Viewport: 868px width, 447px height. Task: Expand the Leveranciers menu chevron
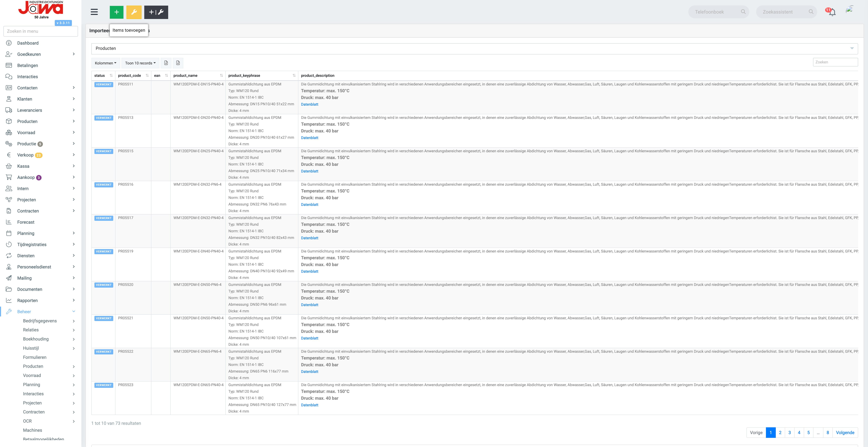coord(74,110)
